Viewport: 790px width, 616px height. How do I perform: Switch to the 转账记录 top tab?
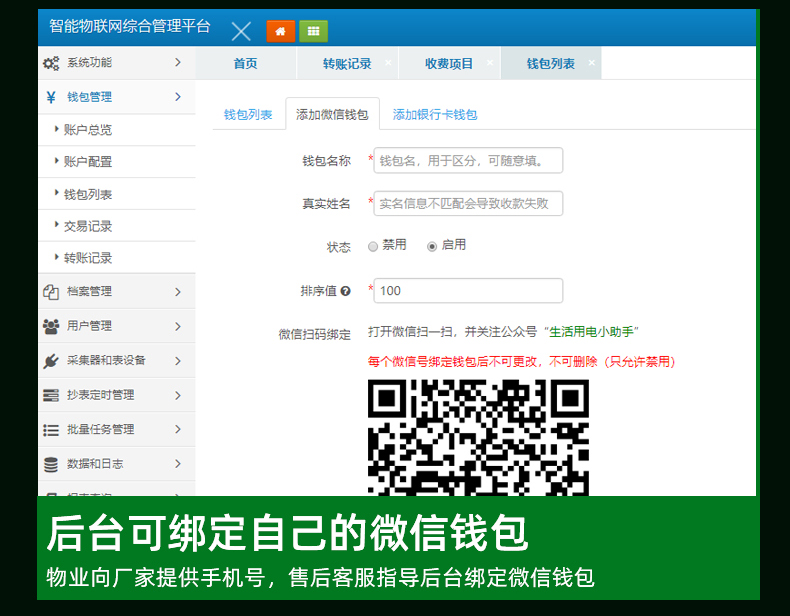pyautogui.click(x=347, y=63)
